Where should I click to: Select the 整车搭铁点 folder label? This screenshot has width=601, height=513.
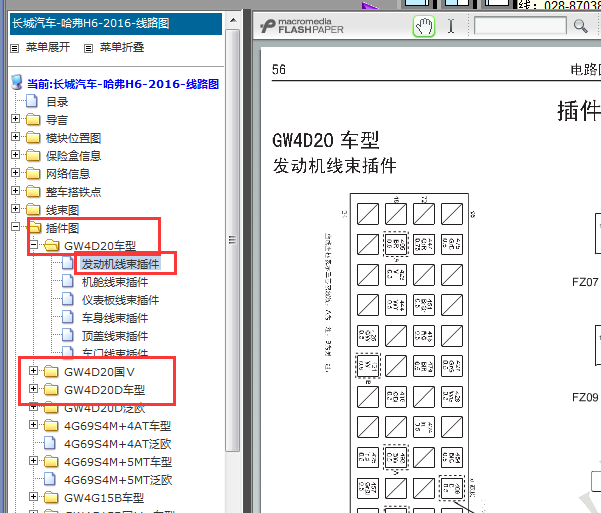[74, 192]
